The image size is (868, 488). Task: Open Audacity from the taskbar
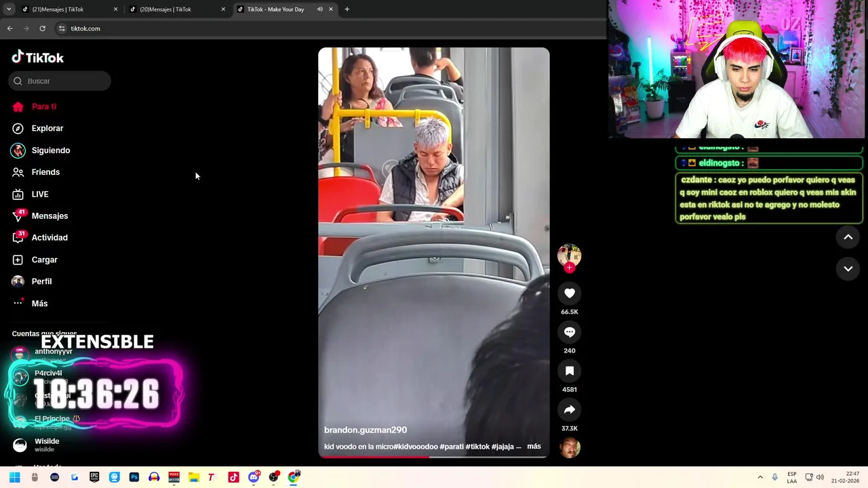tap(154, 477)
